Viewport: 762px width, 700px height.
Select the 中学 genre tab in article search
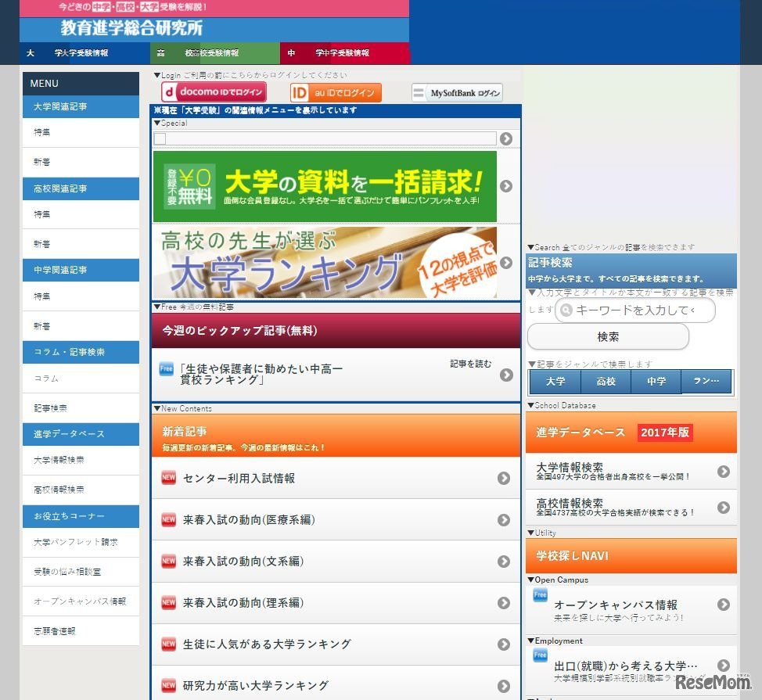click(x=656, y=382)
